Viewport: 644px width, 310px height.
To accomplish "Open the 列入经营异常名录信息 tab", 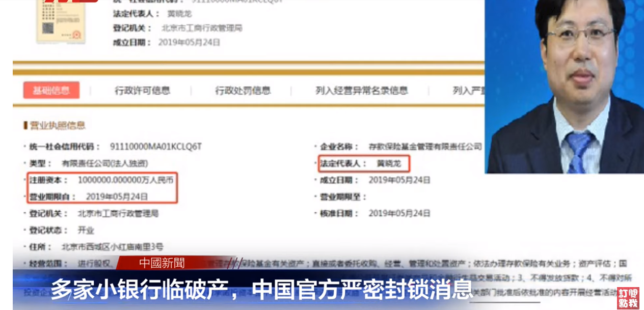I will [x=361, y=91].
